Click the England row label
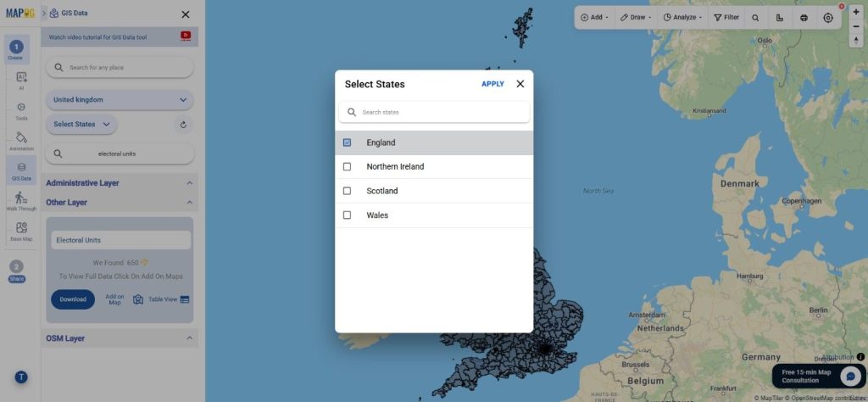The image size is (868, 402). pyautogui.click(x=381, y=142)
